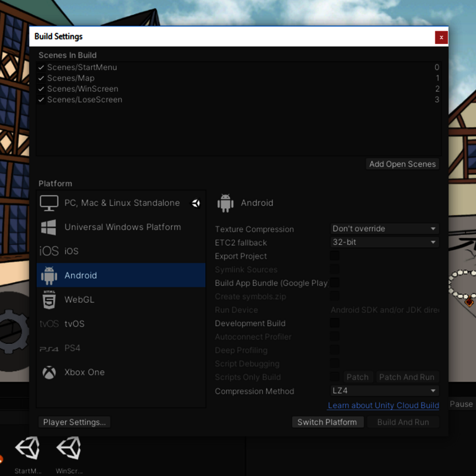
Task: Click the Add Open Scenes button
Action: click(x=402, y=164)
